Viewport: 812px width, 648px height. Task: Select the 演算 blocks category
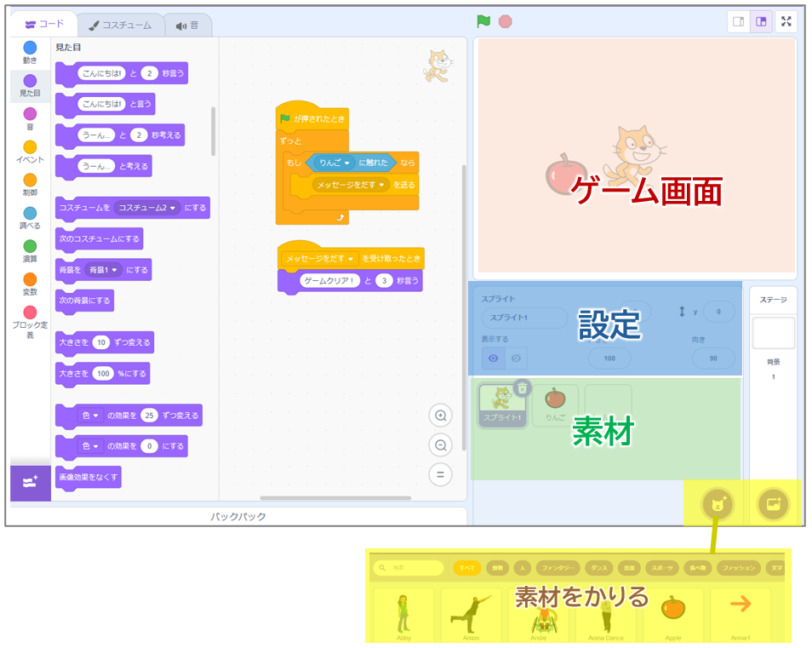(x=30, y=251)
